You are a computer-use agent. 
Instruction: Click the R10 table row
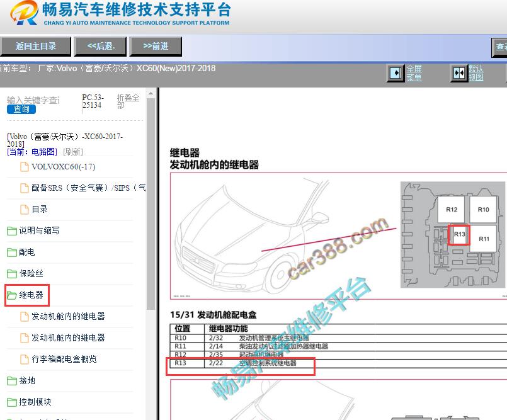point(338,338)
